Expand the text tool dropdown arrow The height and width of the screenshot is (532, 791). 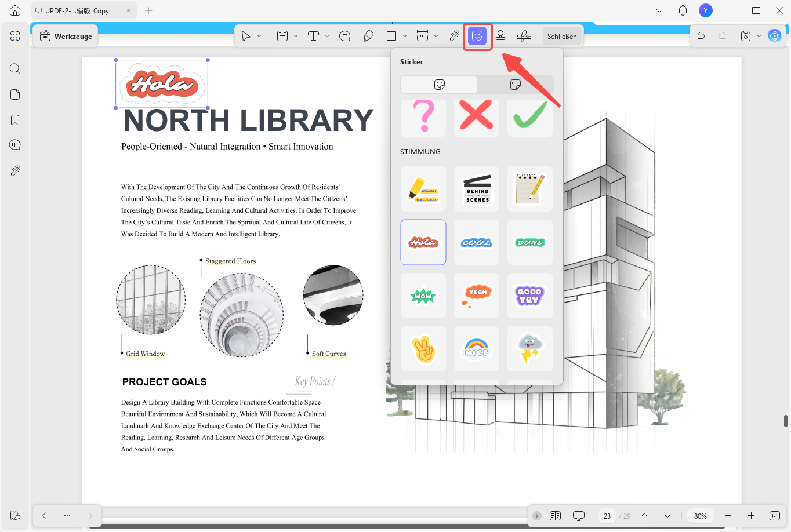pos(327,36)
